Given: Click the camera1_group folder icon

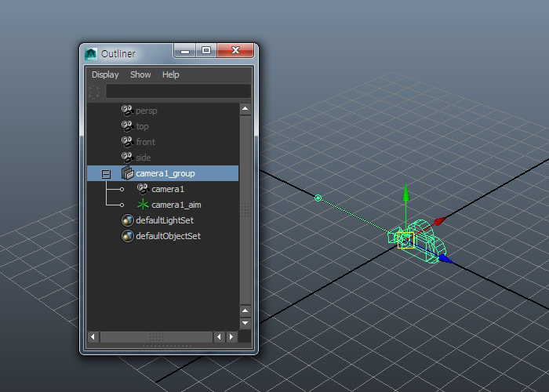Looking at the screenshot, I should [127, 173].
